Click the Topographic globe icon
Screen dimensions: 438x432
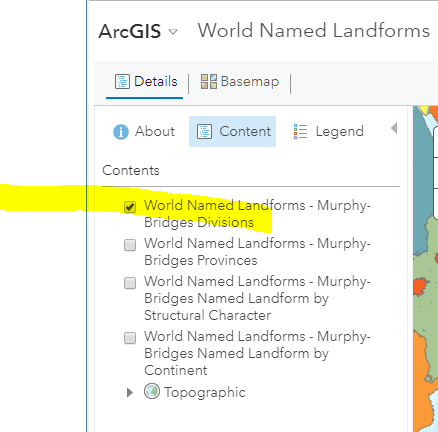tap(152, 391)
